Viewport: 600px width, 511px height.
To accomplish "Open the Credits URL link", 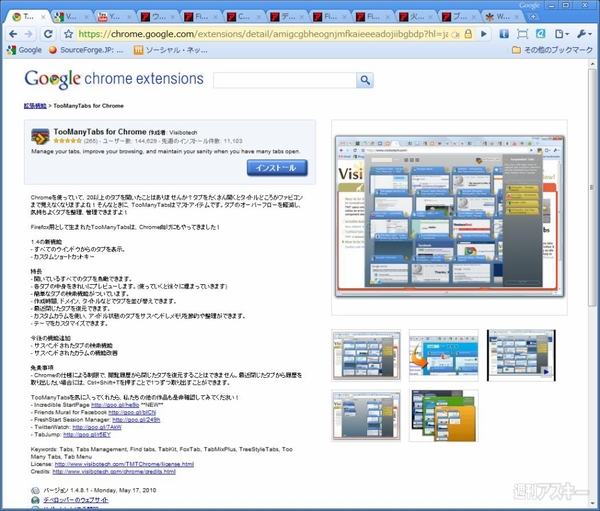I will [114, 472].
